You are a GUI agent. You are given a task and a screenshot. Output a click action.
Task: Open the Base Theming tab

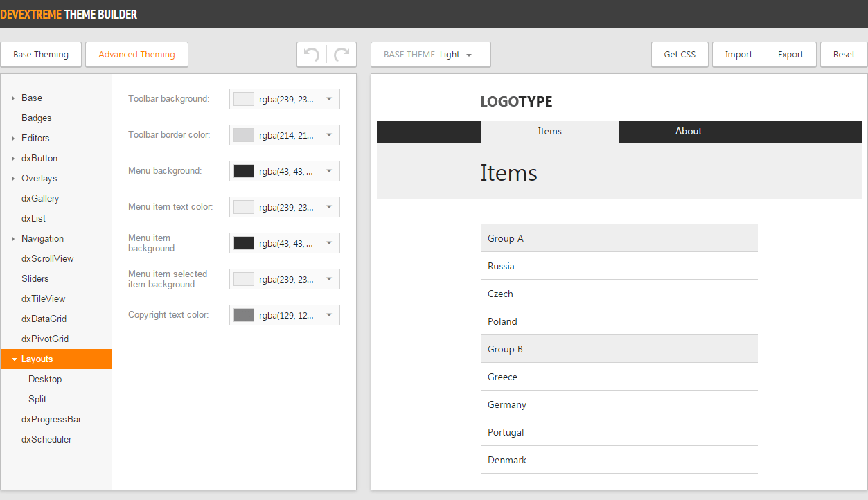pyautogui.click(x=41, y=55)
